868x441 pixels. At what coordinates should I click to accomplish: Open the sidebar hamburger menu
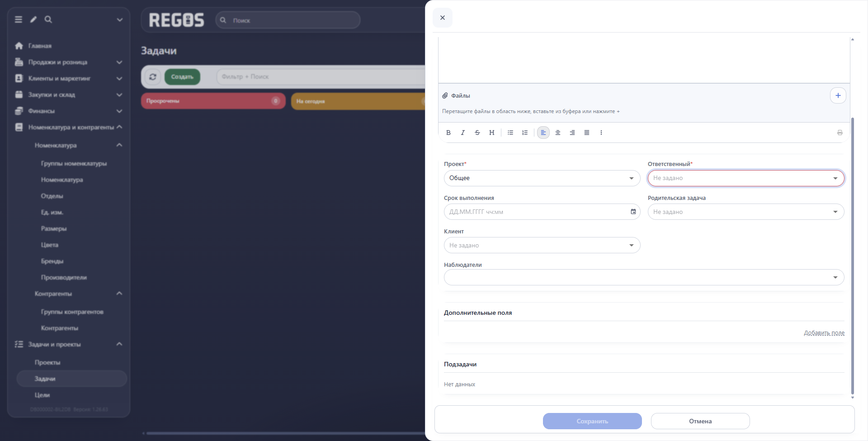pyautogui.click(x=19, y=19)
